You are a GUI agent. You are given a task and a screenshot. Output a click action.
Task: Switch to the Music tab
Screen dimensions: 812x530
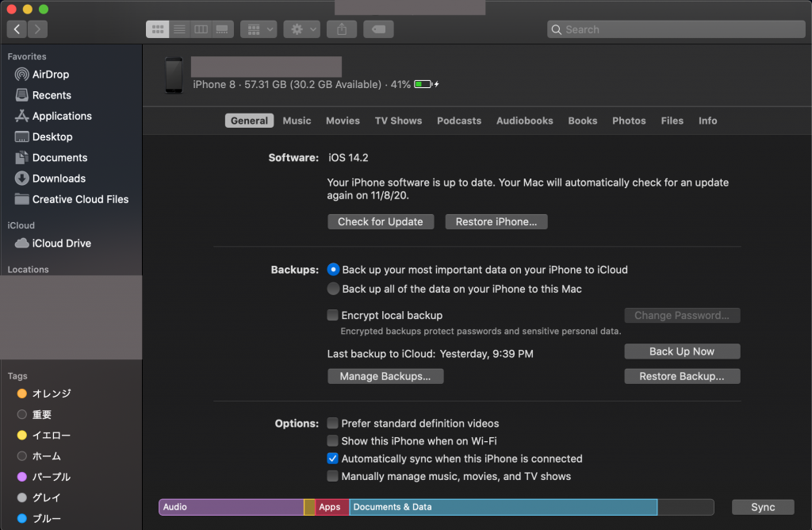[x=297, y=121]
